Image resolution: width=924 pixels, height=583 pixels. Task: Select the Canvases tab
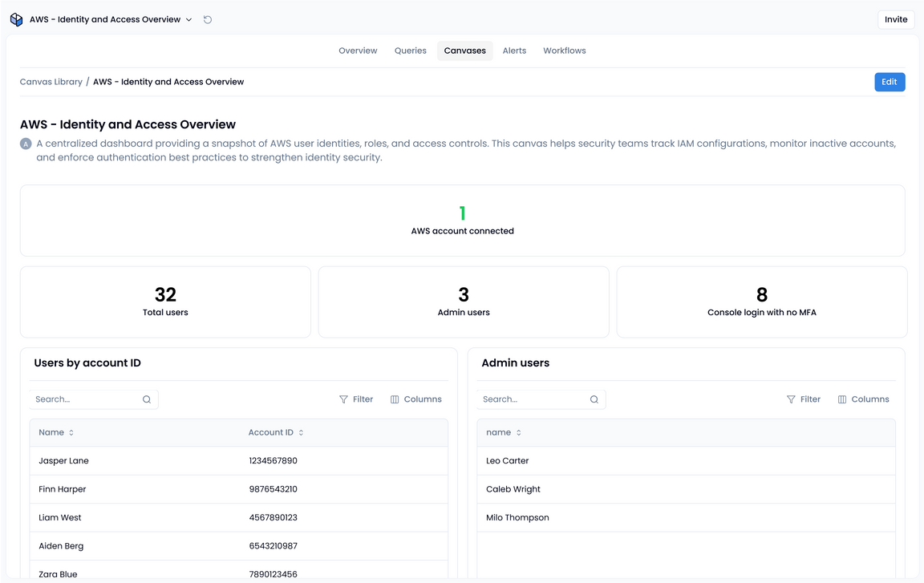point(465,51)
